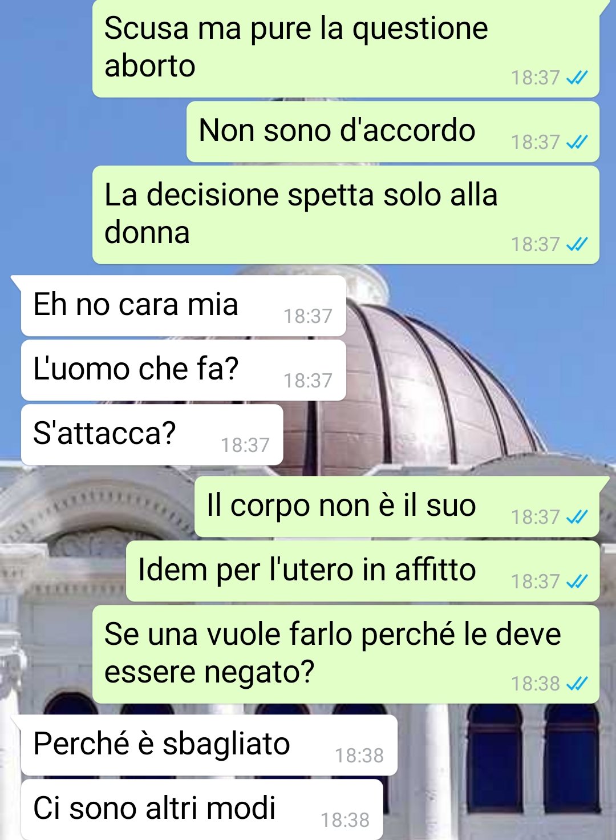Click read checkmarks on 'Non sono d'accordo'
Image resolution: width=616 pixels, height=840 pixels.
click(577, 142)
